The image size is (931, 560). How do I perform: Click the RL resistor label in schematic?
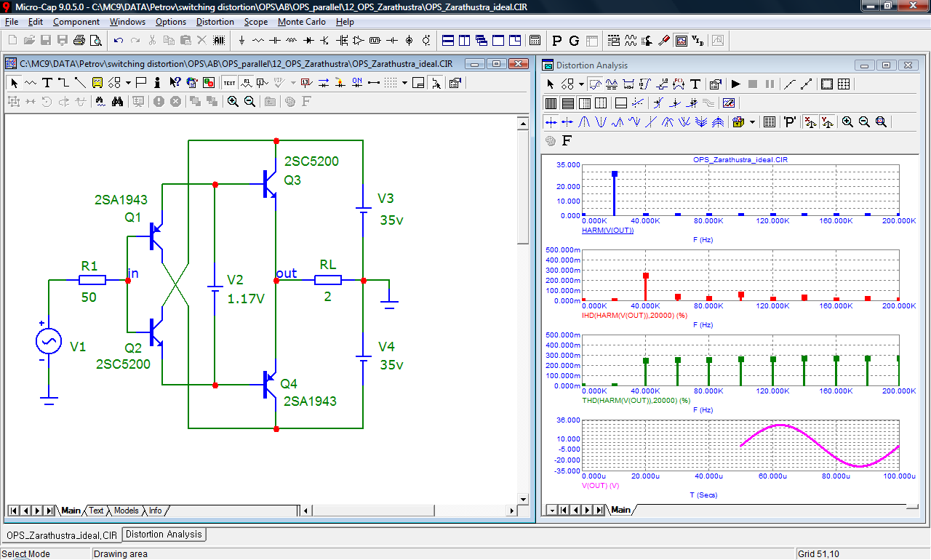click(328, 264)
